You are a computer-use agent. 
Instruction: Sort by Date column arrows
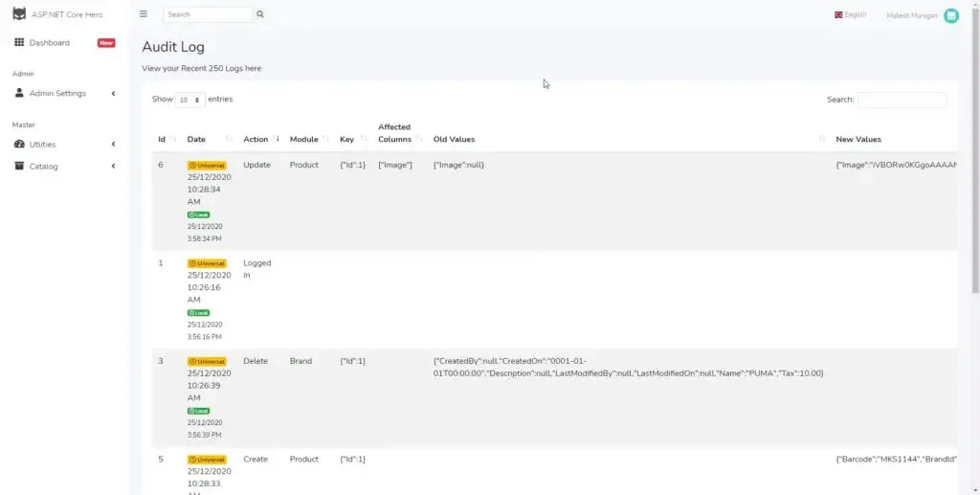(x=230, y=139)
